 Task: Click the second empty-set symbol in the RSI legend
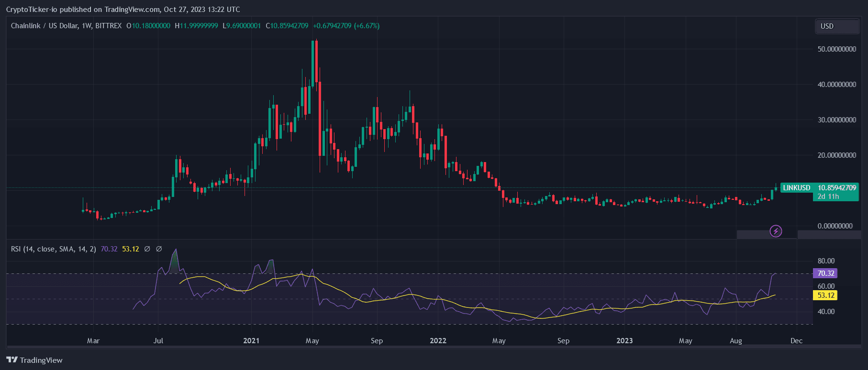(159, 249)
